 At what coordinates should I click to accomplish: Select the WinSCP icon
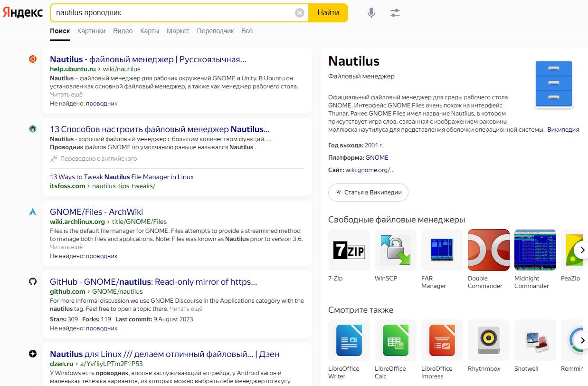tap(396, 250)
